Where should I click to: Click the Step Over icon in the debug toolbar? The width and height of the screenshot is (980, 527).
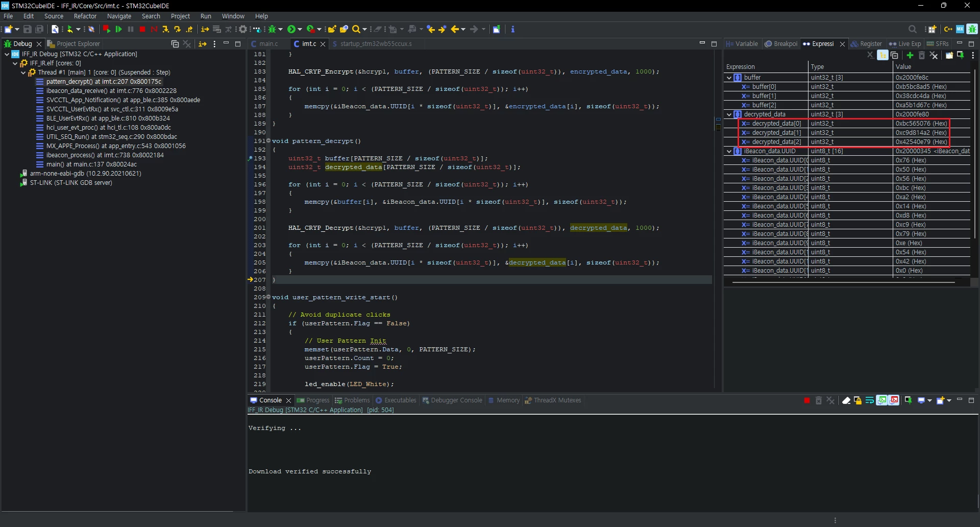[x=177, y=29]
